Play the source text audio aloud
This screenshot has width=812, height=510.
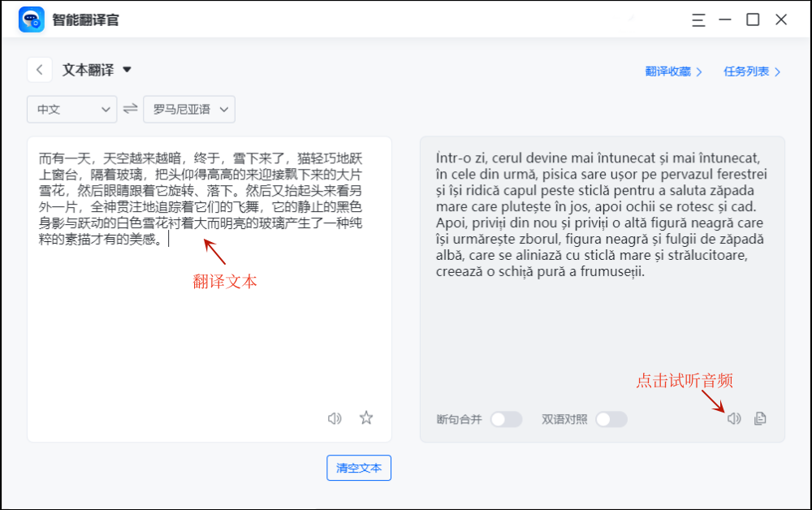tap(335, 418)
